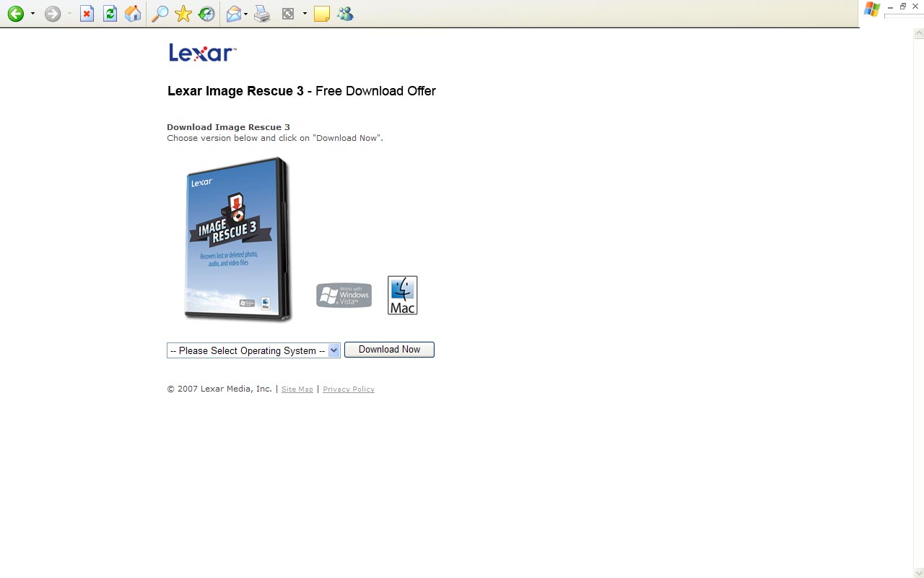
Task: Launch the Messenger people icon
Action: (x=345, y=14)
